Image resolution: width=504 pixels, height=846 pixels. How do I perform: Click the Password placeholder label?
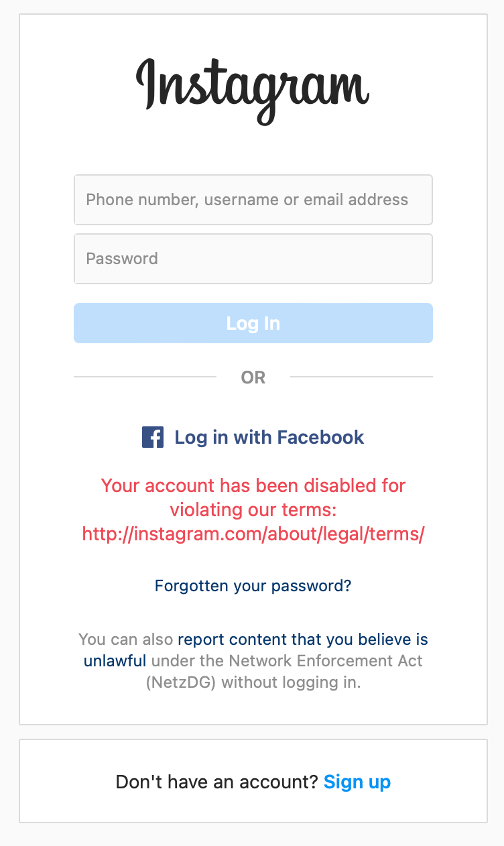point(121,259)
